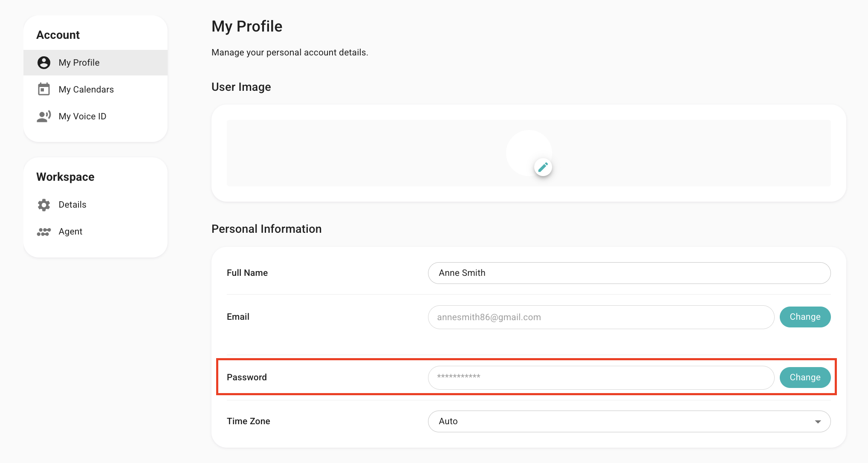Edit user image with pencil icon

tap(543, 167)
